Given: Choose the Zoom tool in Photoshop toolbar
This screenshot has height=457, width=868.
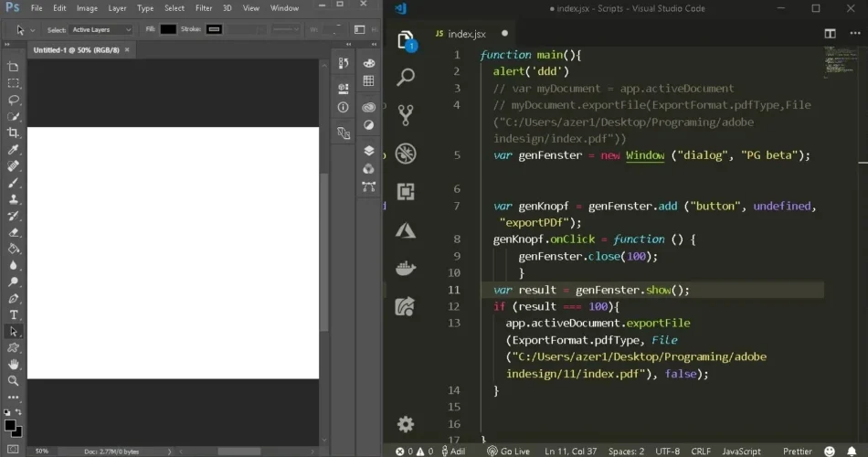Looking at the screenshot, I should tap(14, 381).
